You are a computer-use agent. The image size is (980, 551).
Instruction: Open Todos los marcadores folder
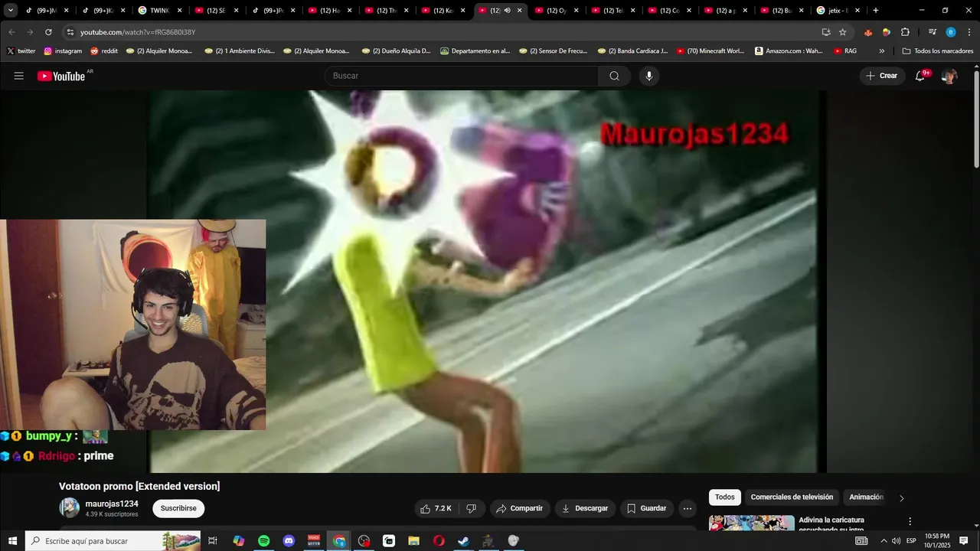(x=937, y=51)
